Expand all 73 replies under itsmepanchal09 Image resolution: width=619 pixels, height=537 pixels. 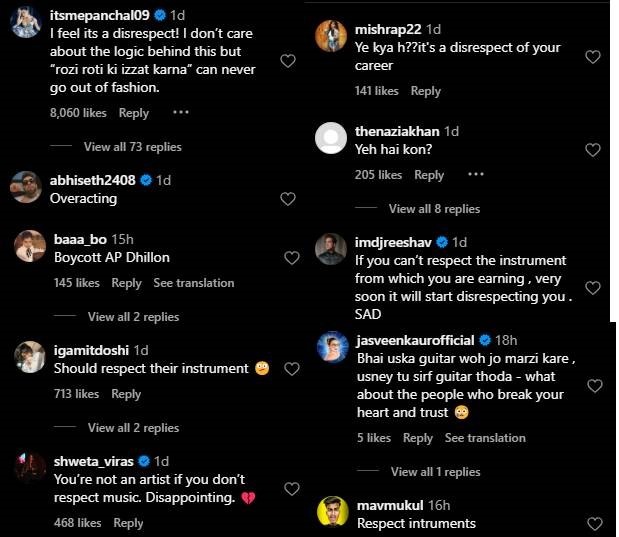pyautogui.click(x=132, y=147)
